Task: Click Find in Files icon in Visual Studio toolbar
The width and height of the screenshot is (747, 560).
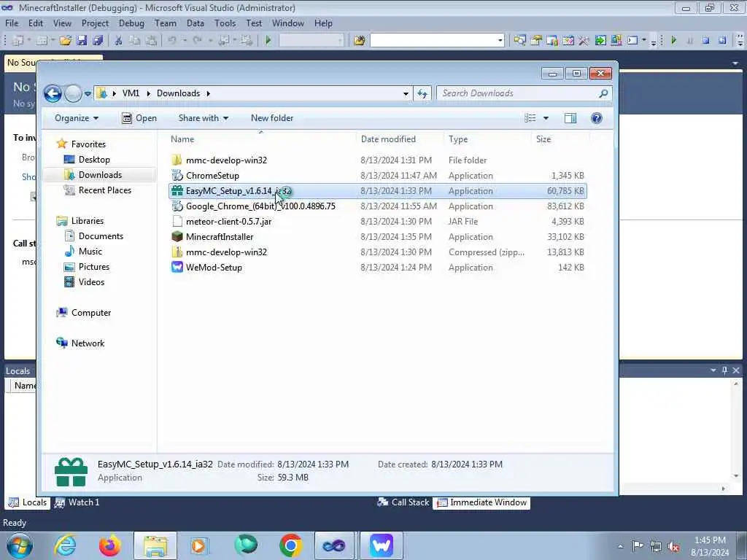Action: (360, 41)
